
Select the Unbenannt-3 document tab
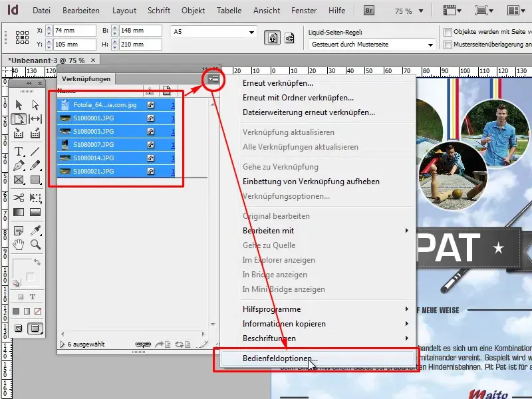(40, 59)
